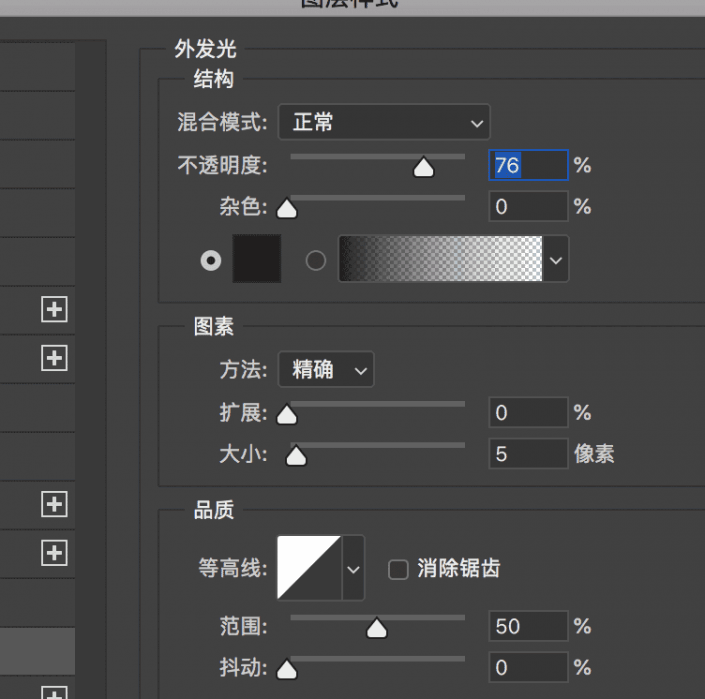The height and width of the screenshot is (699, 705).
Task: Open the 混合模式 dropdown showing 正常
Action: [x=384, y=122]
